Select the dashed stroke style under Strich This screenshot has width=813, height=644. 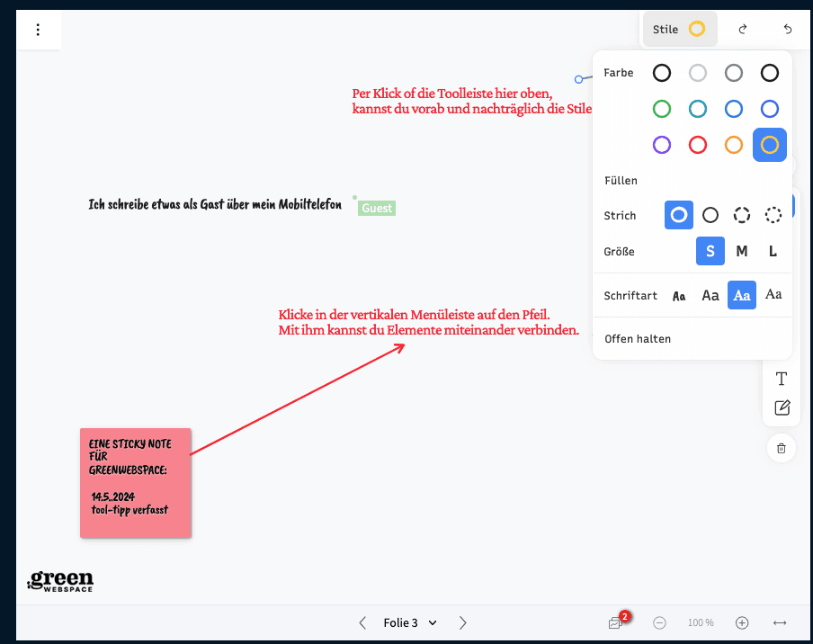tap(741, 215)
